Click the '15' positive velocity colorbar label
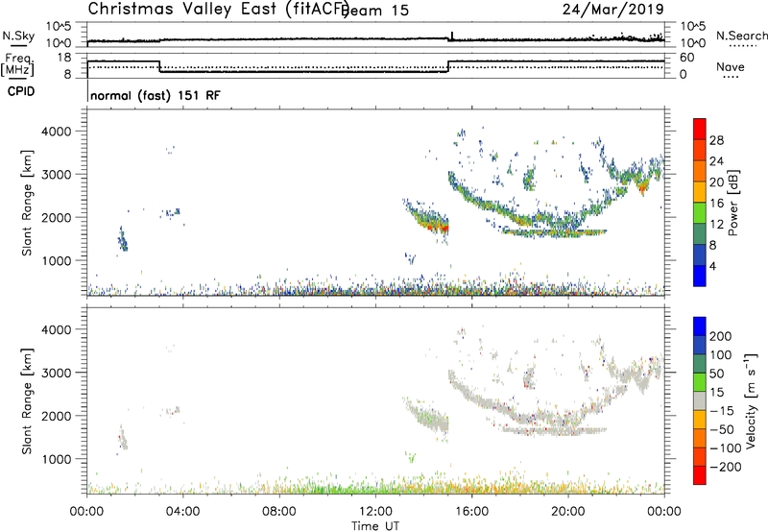This screenshot has width=768, height=532. [716, 393]
